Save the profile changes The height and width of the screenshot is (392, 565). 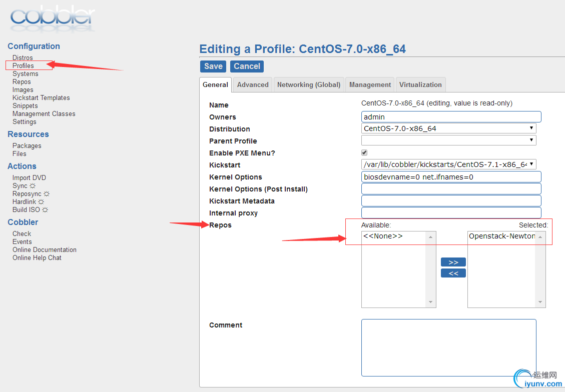click(213, 66)
